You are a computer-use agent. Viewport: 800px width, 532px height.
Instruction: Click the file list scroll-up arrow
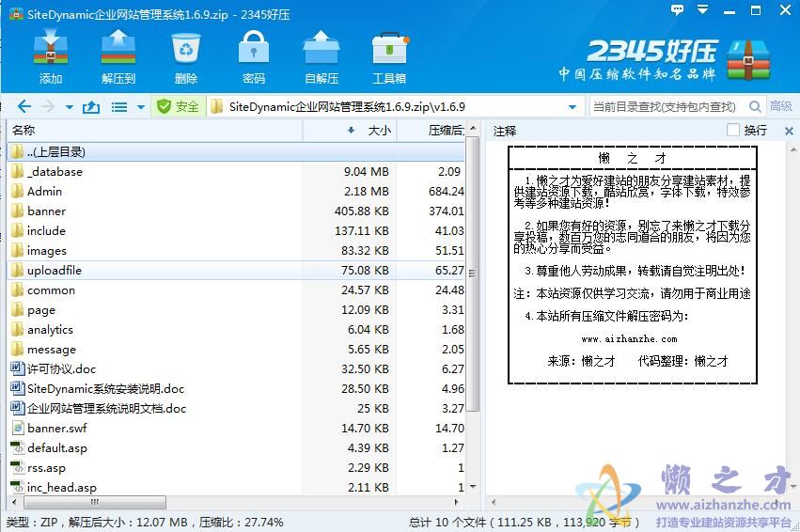[x=473, y=128]
